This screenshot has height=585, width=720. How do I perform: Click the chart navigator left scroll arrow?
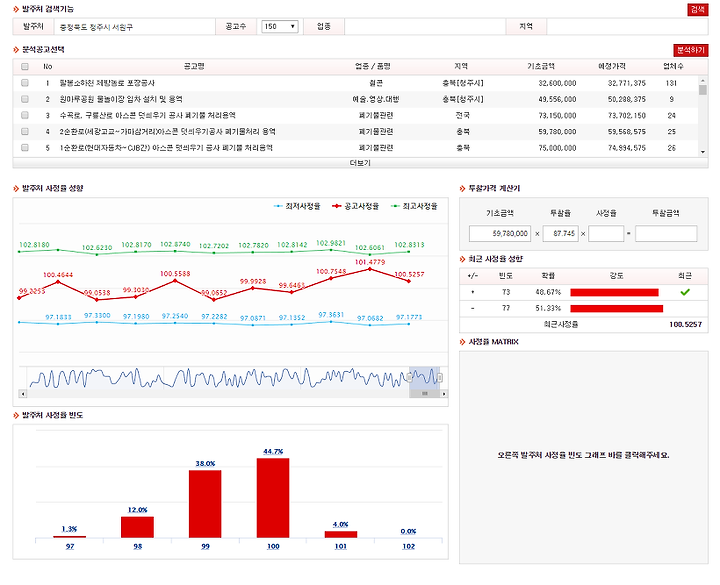coord(23,394)
